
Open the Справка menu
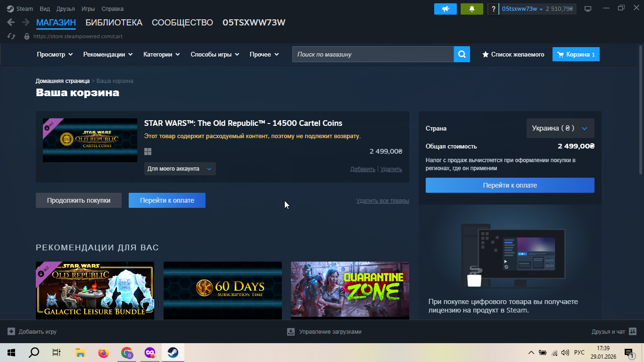(113, 9)
